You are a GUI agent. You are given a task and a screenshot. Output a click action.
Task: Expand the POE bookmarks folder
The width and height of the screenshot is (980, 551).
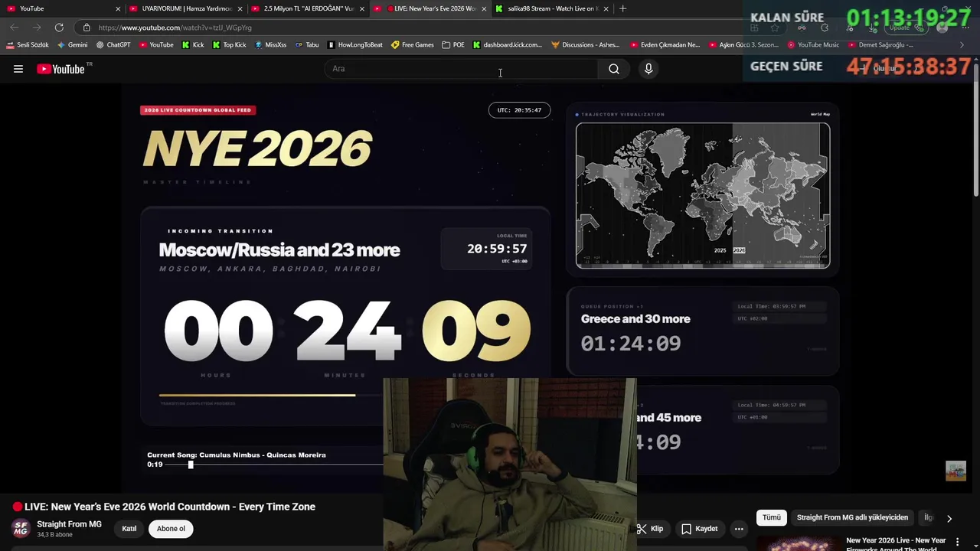[x=453, y=45]
